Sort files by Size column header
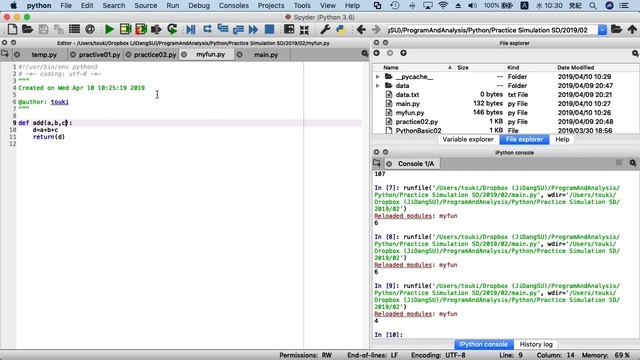This screenshot has height=360, width=640. point(463,67)
